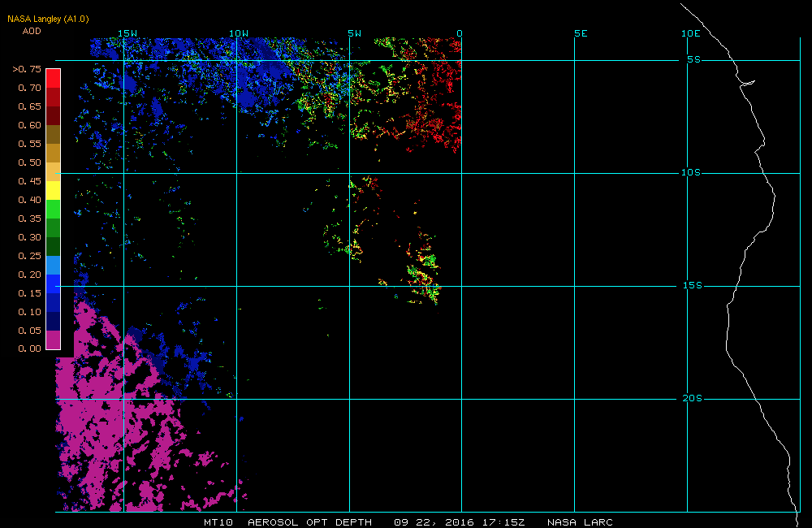Click the '10E' longitude label
Viewport: 812px width, 528px height.
tap(691, 33)
